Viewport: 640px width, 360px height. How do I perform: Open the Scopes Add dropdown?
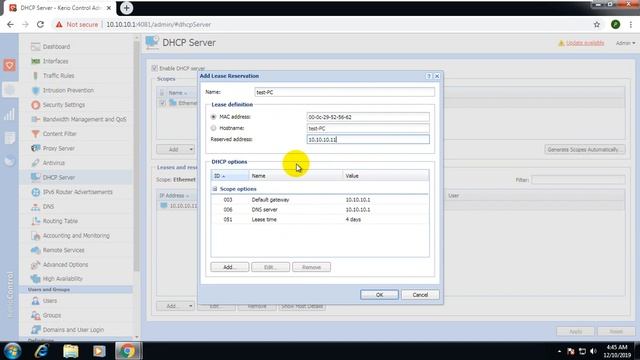point(191,149)
